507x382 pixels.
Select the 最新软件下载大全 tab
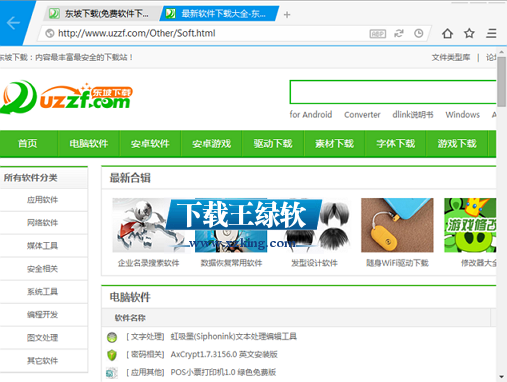coord(218,14)
